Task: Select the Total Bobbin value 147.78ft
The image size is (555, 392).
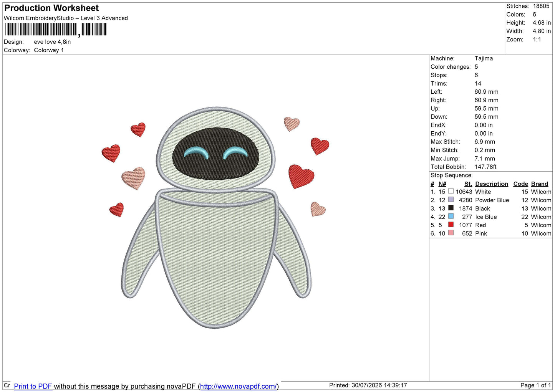Action: (x=485, y=167)
